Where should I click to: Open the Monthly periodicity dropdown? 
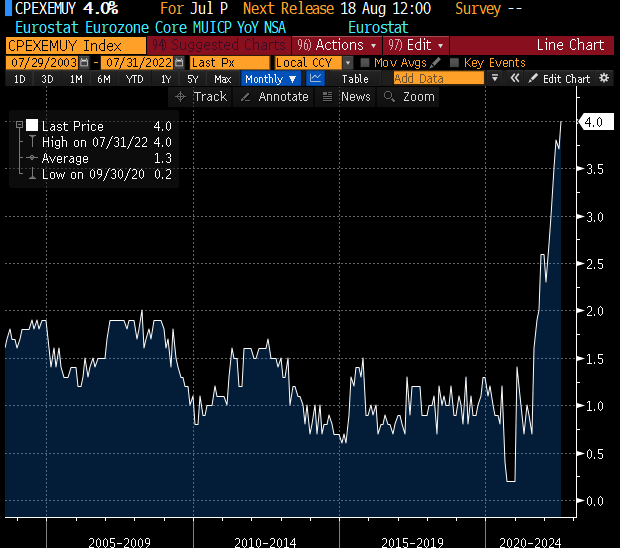pyautogui.click(x=271, y=79)
